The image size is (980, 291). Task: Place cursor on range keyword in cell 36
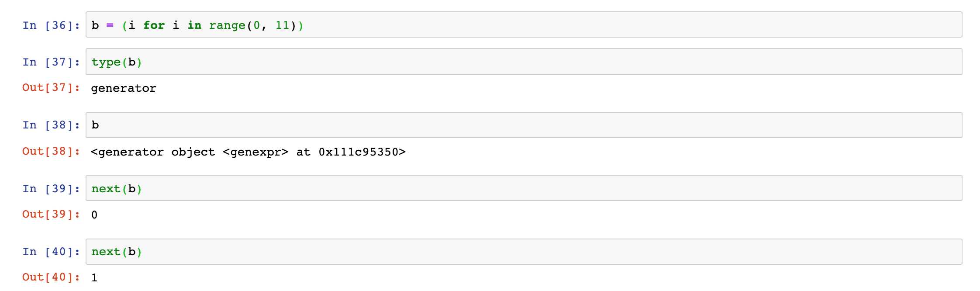tap(227, 25)
